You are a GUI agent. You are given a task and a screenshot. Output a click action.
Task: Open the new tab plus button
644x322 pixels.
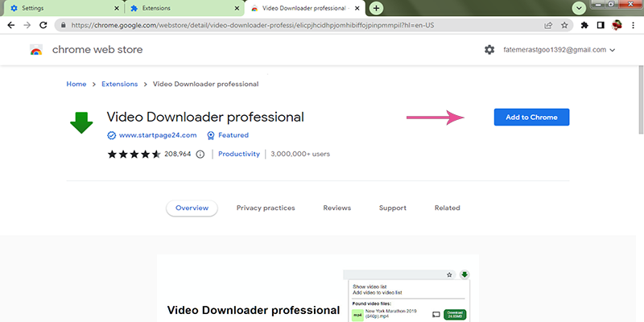376,8
